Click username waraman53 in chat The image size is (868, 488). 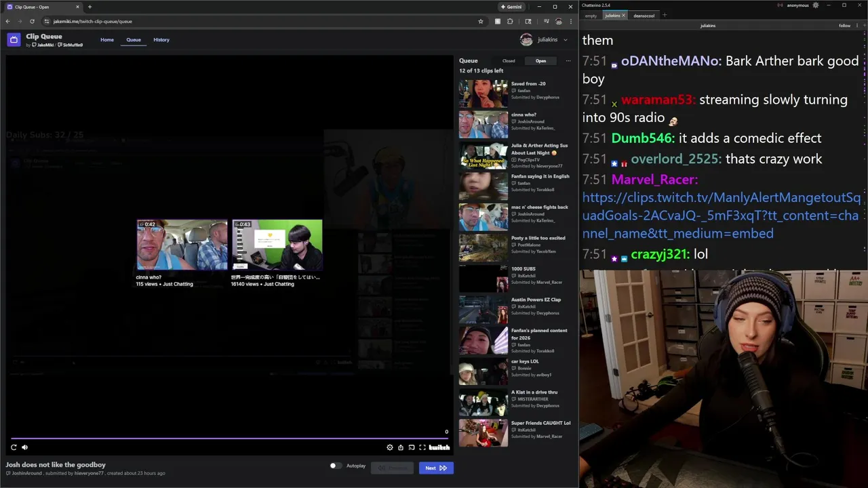658,100
